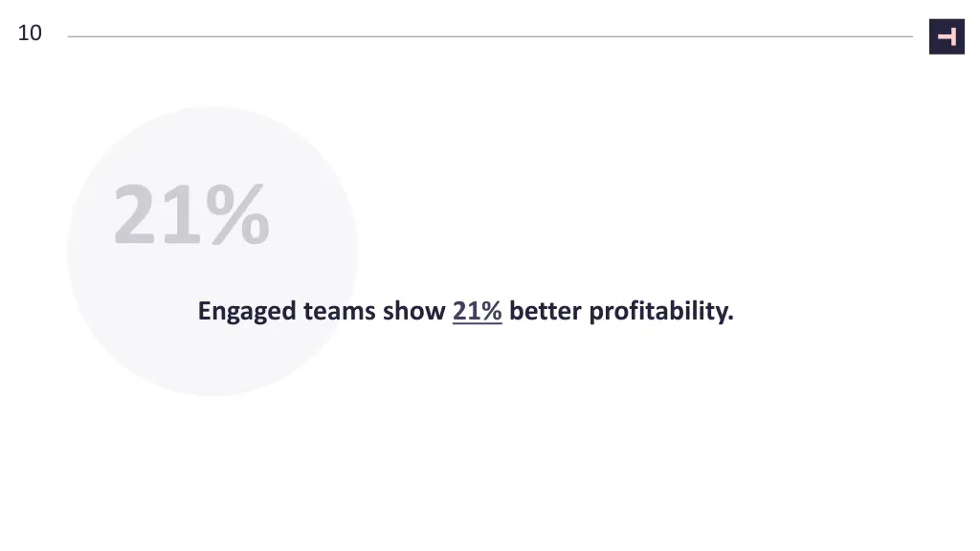Click the period ending the headline sentence
980x551 pixels.
pyautogui.click(x=731, y=318)
